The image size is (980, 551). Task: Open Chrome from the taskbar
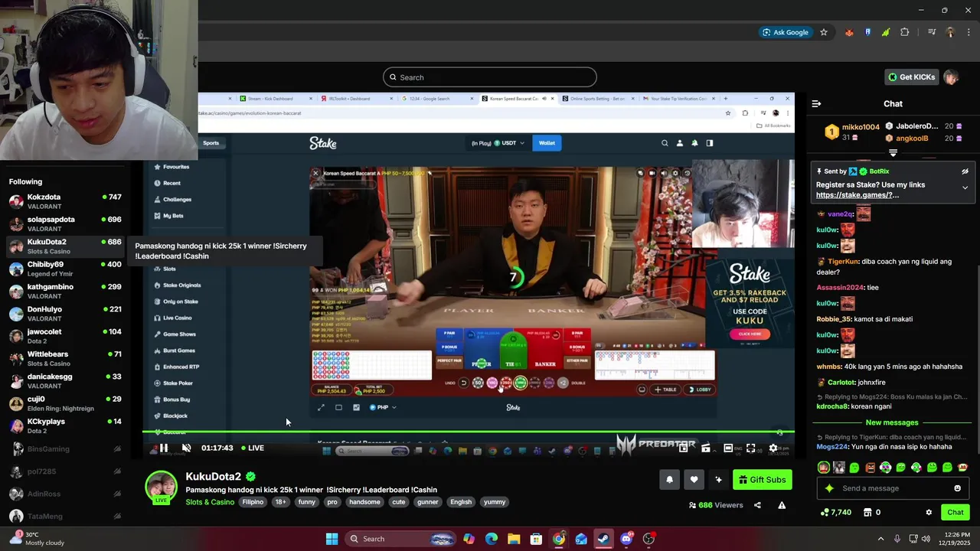[x=559, y=539]
